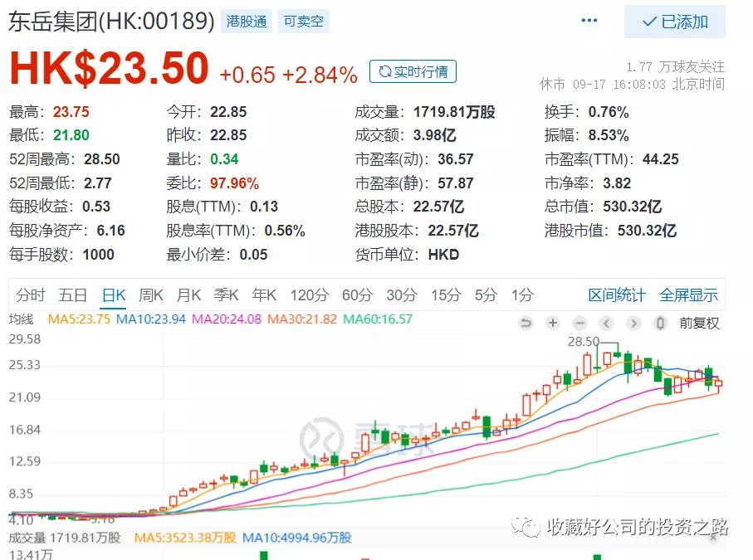
Task: Pan the chart right with the right chevron icon
Action: (x=633, y=323)
